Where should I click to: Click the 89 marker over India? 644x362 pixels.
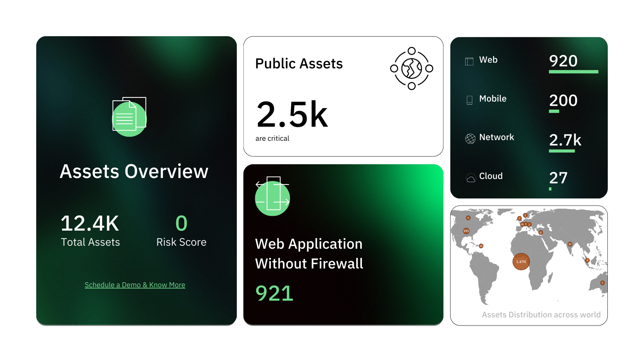click(570, 244)
